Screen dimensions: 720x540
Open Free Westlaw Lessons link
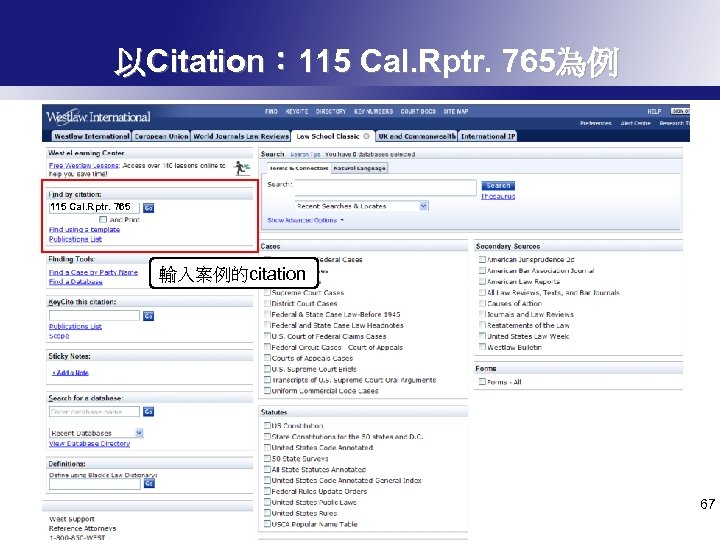coord(84,165)
